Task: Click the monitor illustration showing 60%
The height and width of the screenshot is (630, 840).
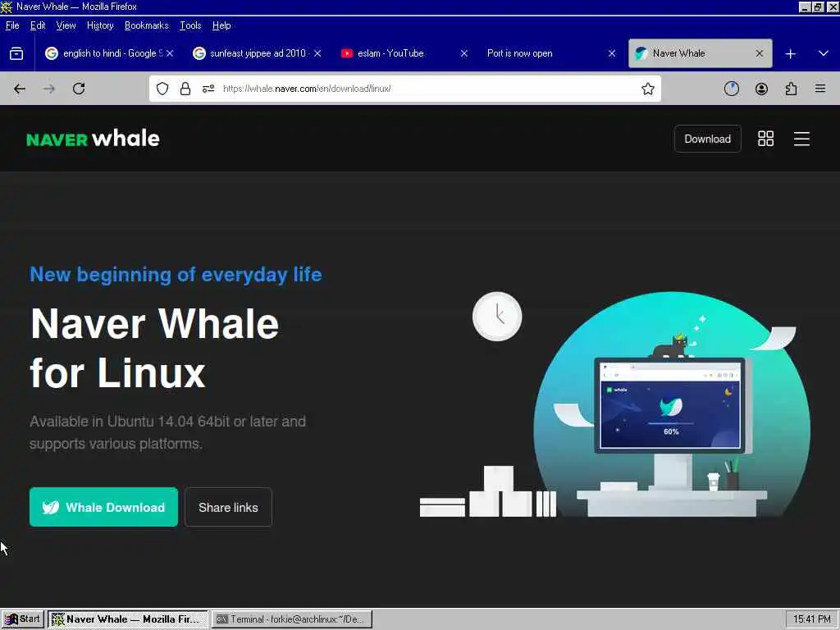Action: 671,405
